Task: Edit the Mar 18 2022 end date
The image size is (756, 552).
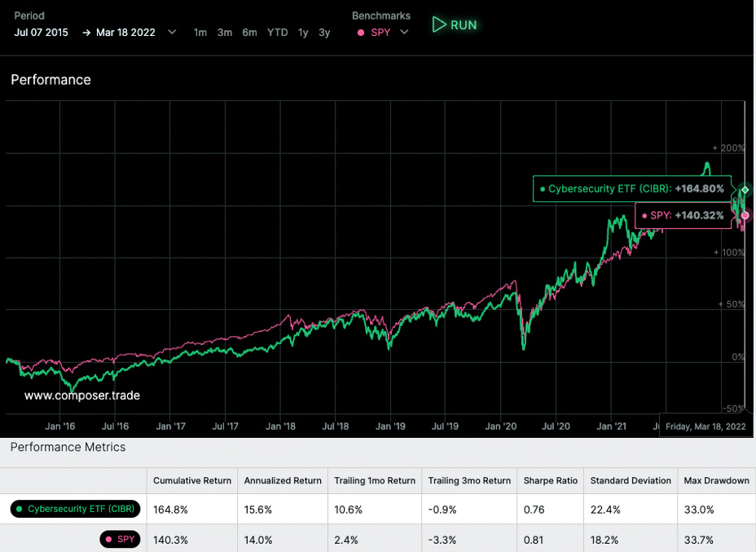Action: (x=125, y=33)
